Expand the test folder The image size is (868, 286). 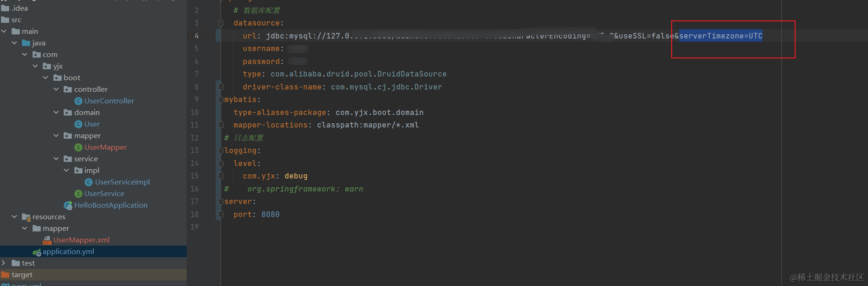click(x=4, y=263)
